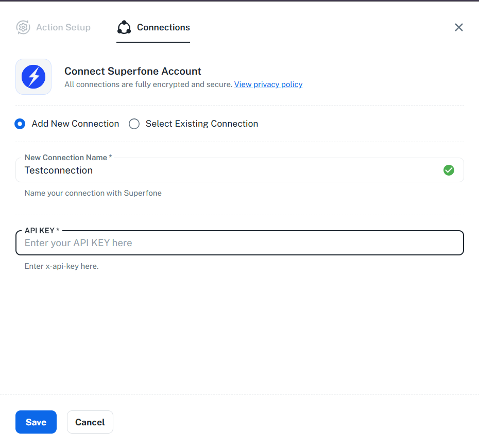Click the 'Enter x-api-key here.' helper text
The image size is (479, 448).
pyautogui.click(x=62, y=266)
